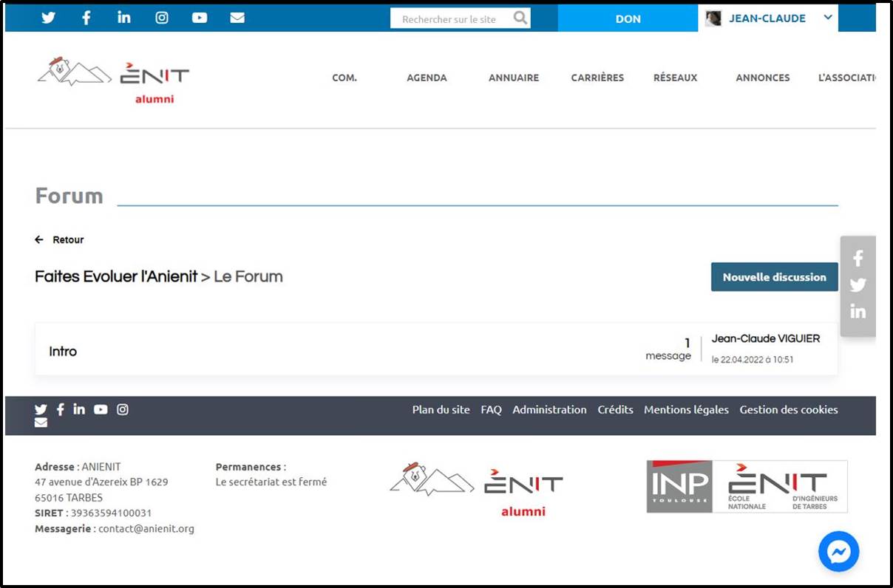Share via Twitter in side share panel

(x=858, y=285)
